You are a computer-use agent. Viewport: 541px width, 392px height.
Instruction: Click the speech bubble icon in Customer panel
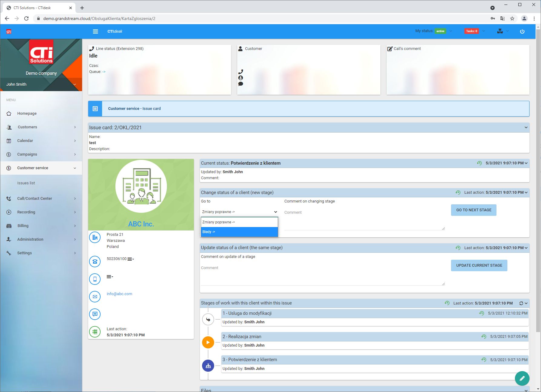click(241, 84)
